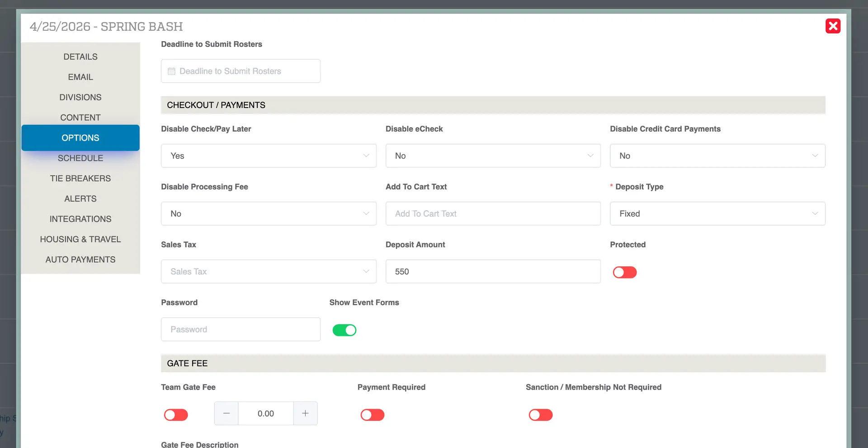Open the DIVISIONS tab
This screenshot has height=448, width=868.
click(80, 97)
